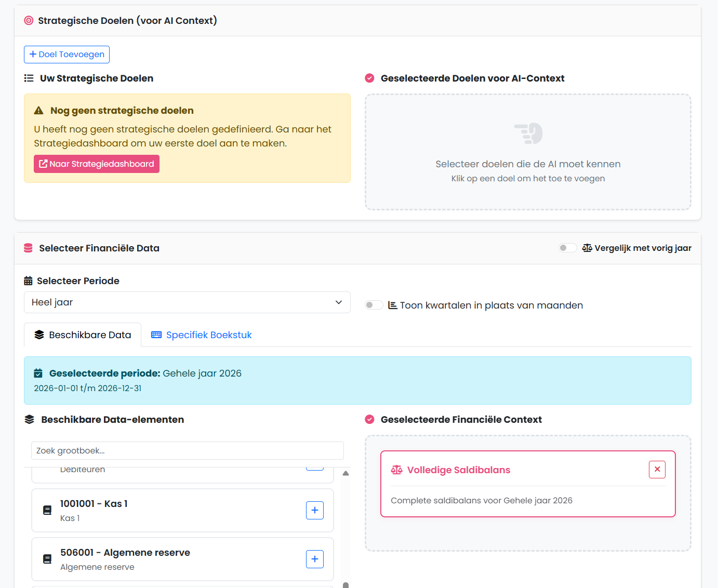
Task: Click the Zoek grootboek search field
Action: tap(187, 451)
